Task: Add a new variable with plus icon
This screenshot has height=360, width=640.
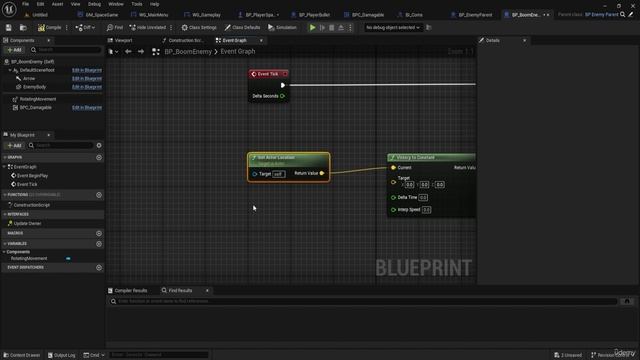Action: [99, 244]
